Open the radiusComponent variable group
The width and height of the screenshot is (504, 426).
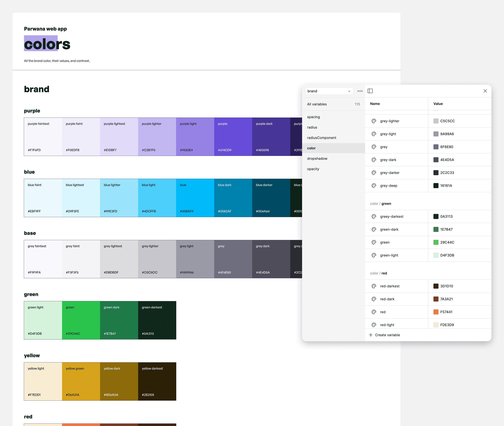coord(321,137)
